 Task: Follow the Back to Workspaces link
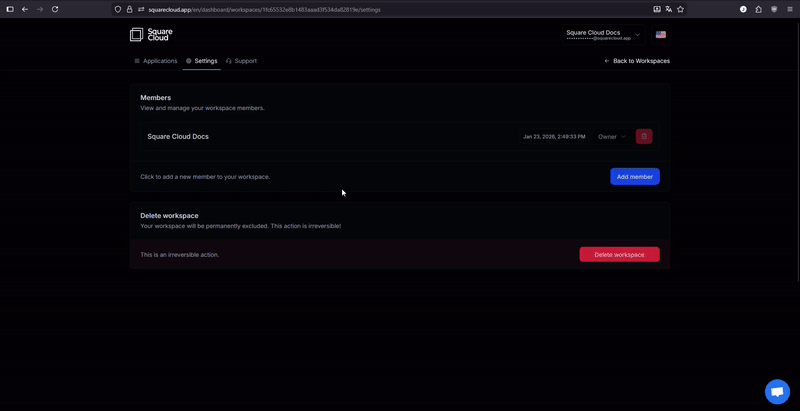click(637, 61)
